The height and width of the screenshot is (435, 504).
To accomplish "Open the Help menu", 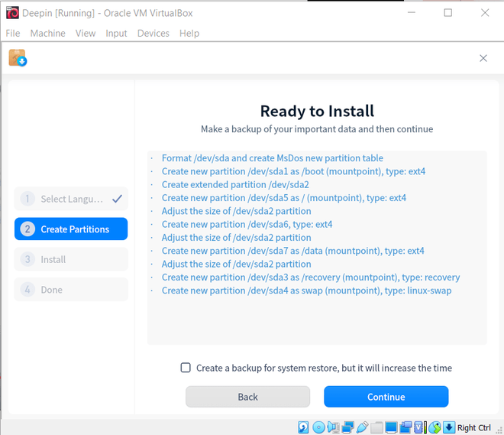I will click(x=189, y=33).
